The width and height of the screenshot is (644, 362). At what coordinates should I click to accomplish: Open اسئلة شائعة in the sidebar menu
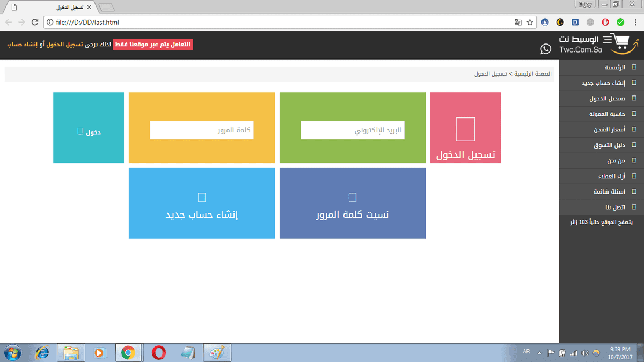click(602, 191)
